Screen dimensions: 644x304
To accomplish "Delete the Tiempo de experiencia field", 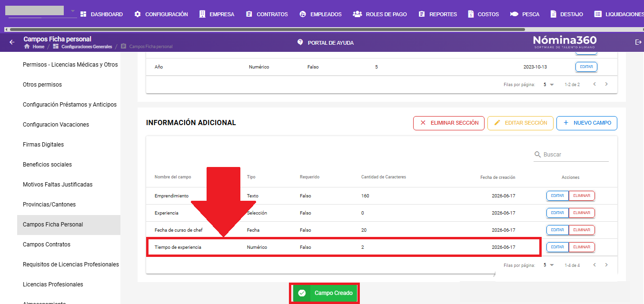I will (581, 247).
